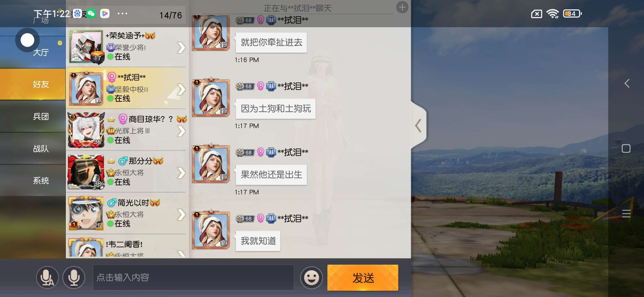
Task: Expand chevron next to 商目琼华 friend
Action: (x=181, y=131)
